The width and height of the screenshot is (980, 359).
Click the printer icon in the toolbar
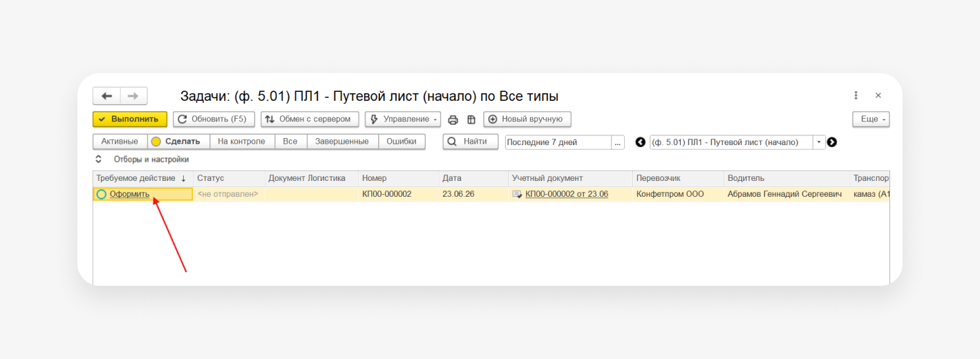point(453,119)
